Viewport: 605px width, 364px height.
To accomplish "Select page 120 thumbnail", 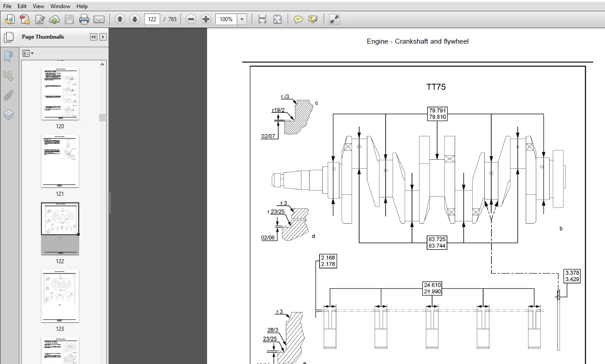I will coord(60,94).
